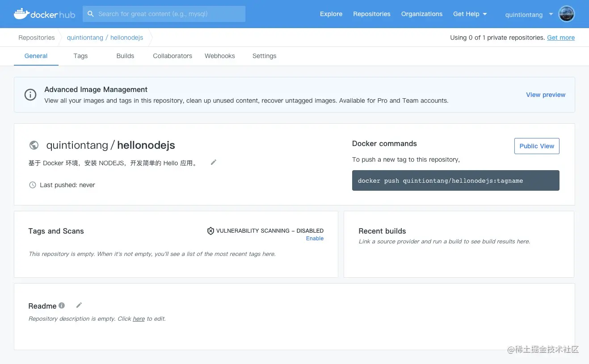Click the globe public repository icon
Image resolution: width=589 pixels, height=364 pixels.
pyautogui.click(x=34, y=145)
